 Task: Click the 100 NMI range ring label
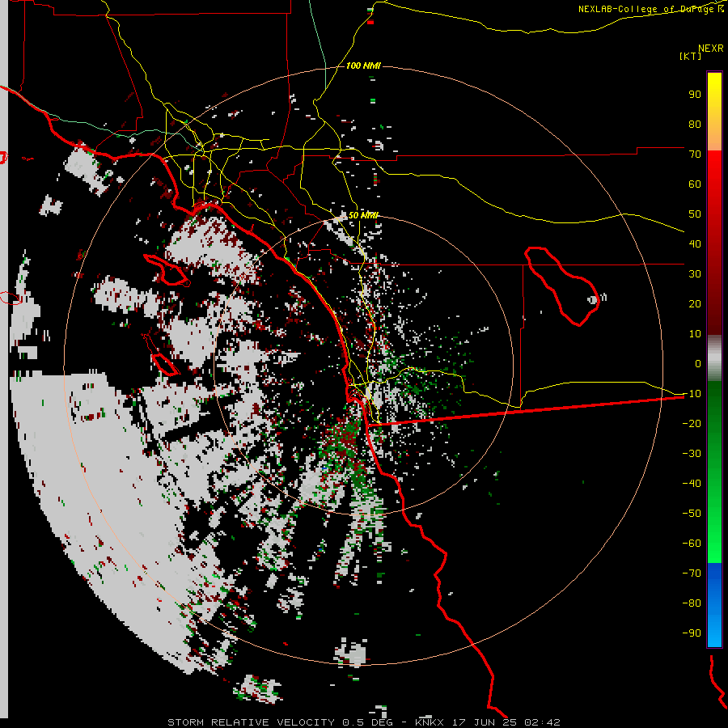(x=363, y=66)
